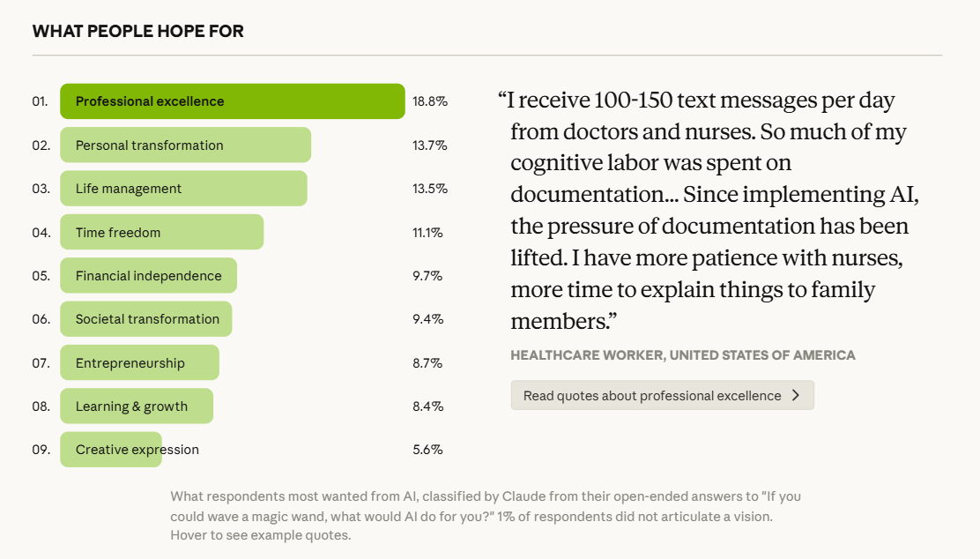Click the 13.7% percentage label
Image resolution: width=980 pixels, height=559 pixels.
(430, 145)
